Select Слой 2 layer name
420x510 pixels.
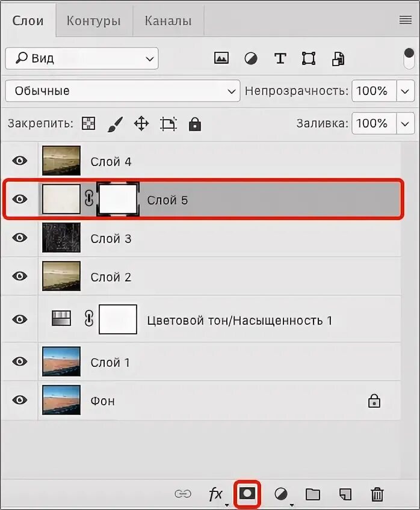[x=111, y=277]
